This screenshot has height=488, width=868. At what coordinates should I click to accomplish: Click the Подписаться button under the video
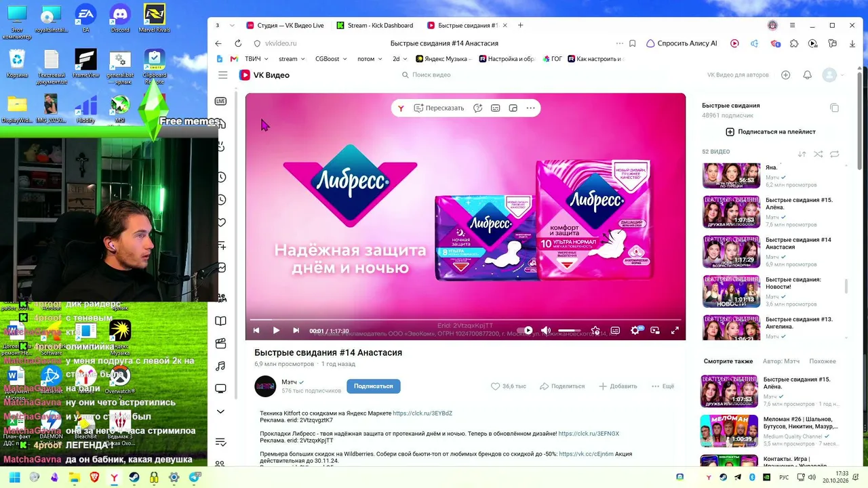pos(374,386)
